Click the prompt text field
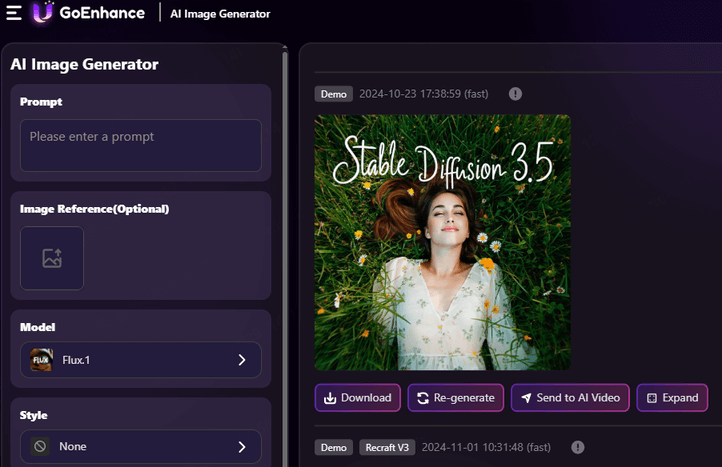This screenshot has height=467, width=722. [141, 146]
